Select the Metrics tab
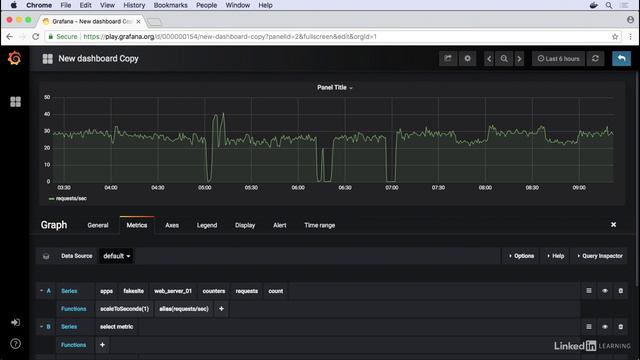 (x=137, y=225)
